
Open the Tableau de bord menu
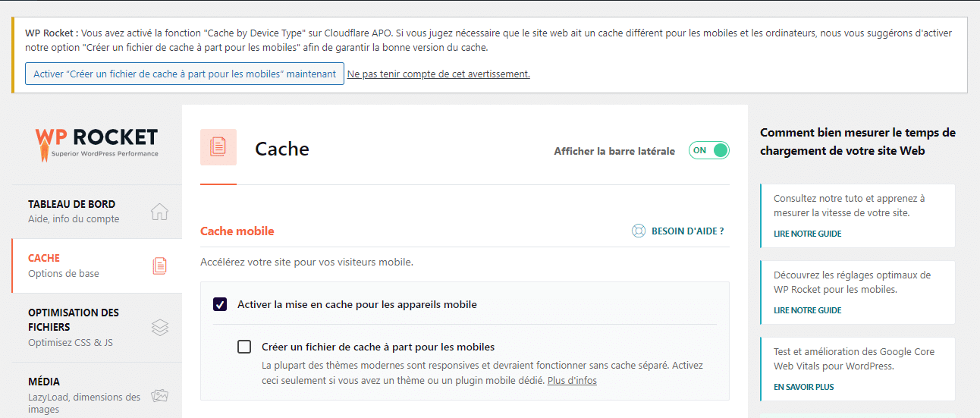coord(72,204)
